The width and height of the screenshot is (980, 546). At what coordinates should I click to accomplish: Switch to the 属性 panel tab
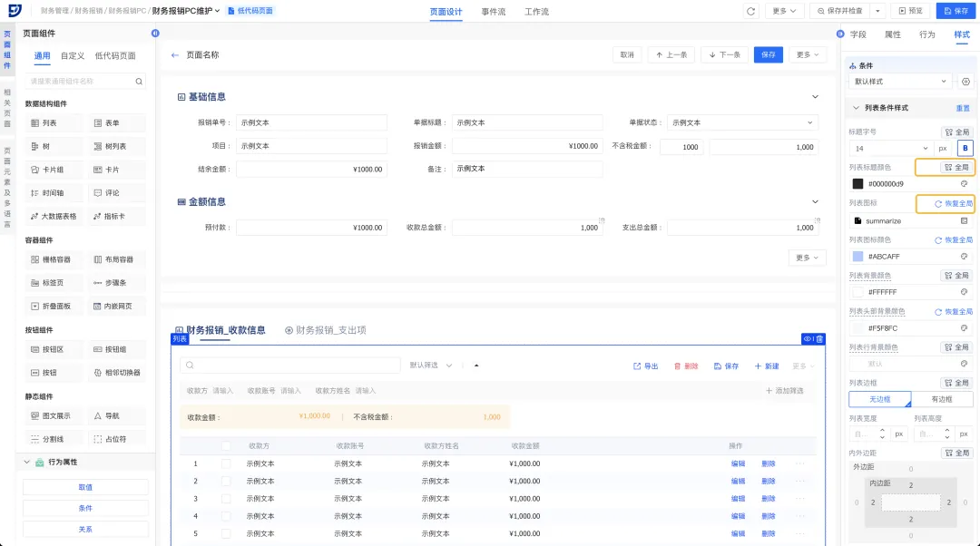coord(893,35)
